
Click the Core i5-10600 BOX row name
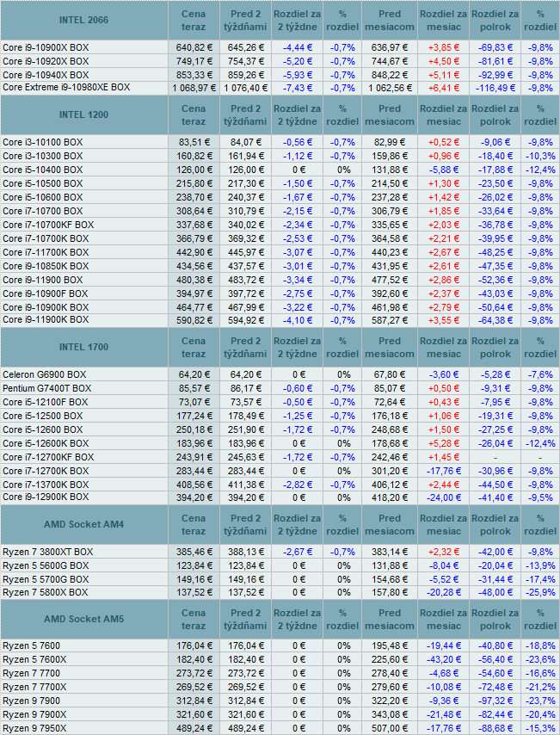tap(43, 197)
